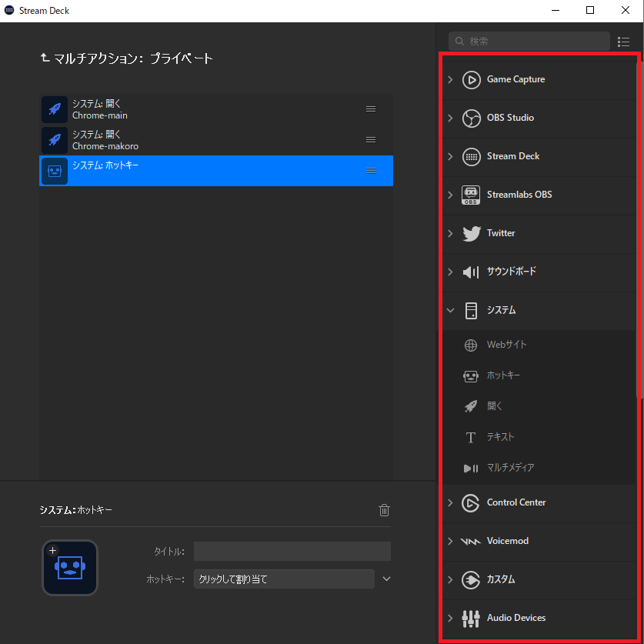Expand the OBS Studio category chevron

click(x=450, y=118)
